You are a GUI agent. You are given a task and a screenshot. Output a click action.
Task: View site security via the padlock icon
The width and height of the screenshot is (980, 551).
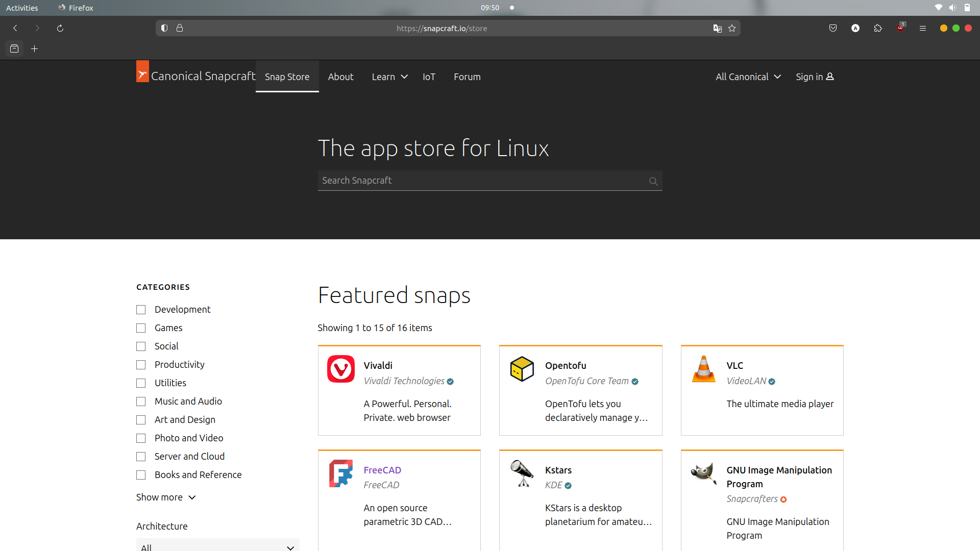(x=180, y=28)
